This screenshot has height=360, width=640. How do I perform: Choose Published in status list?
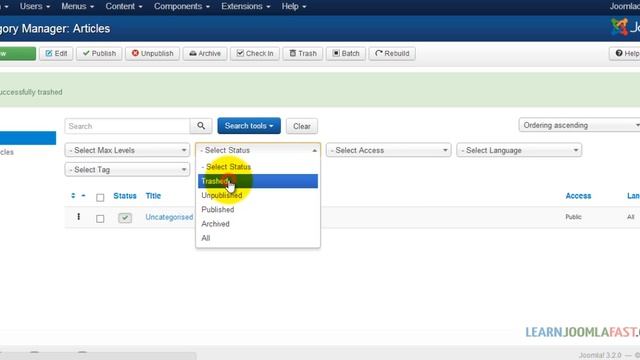click(258, 210)
